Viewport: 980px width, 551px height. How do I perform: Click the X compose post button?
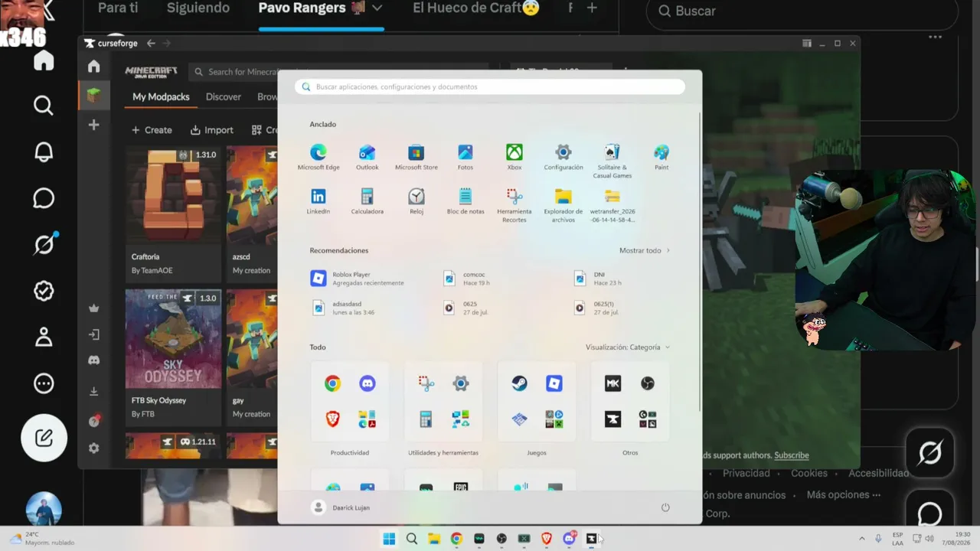[44, 438]
